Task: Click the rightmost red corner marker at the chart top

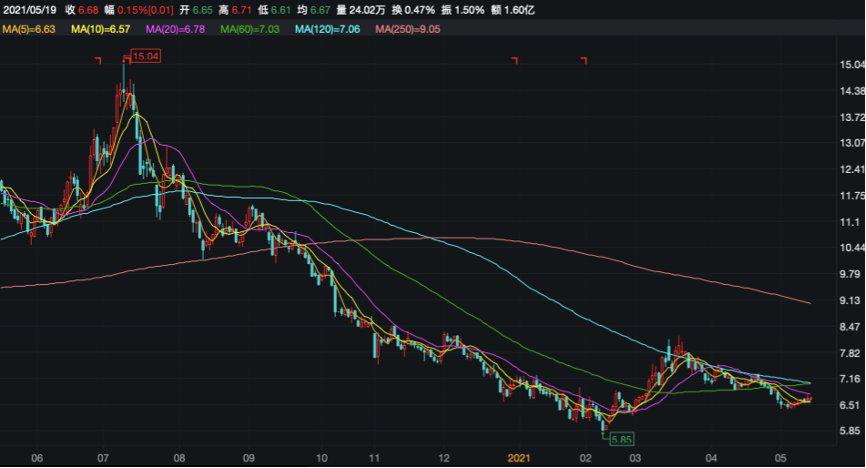Action: tap(583, 61)
